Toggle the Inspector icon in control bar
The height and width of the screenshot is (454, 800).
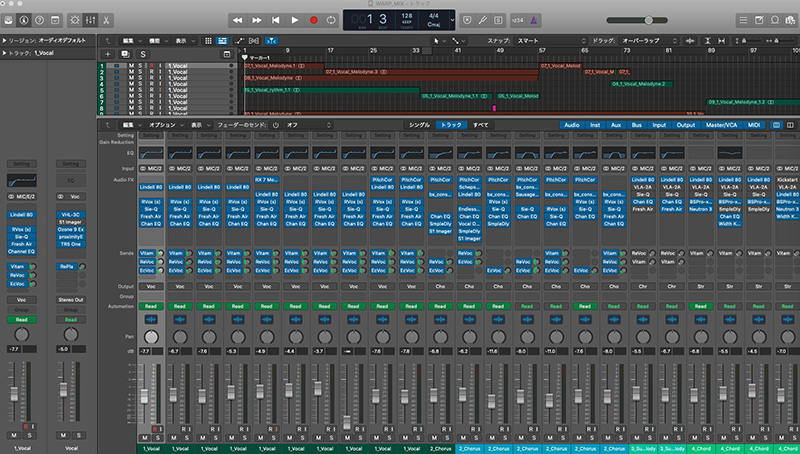(23, 20)
